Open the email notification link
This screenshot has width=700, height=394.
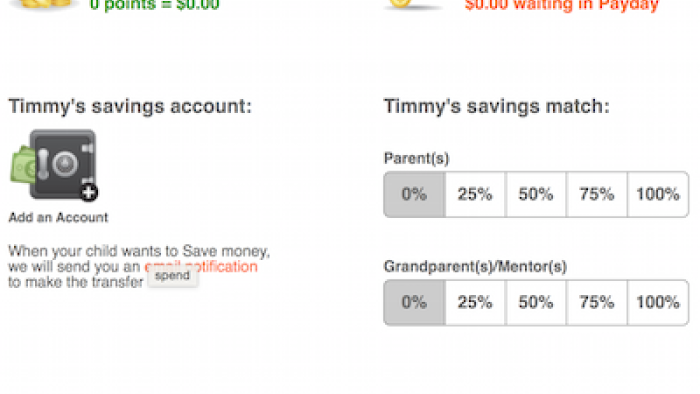coord(201,266)
